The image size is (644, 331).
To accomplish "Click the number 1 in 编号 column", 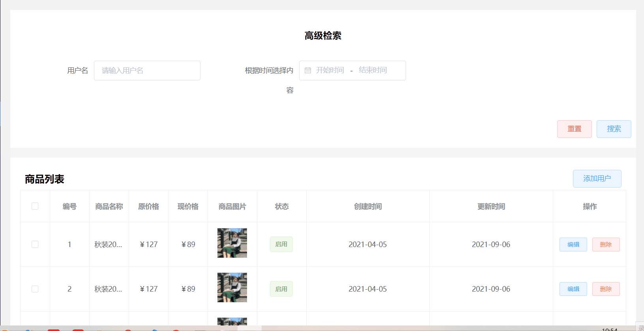I will click(69, 244).
